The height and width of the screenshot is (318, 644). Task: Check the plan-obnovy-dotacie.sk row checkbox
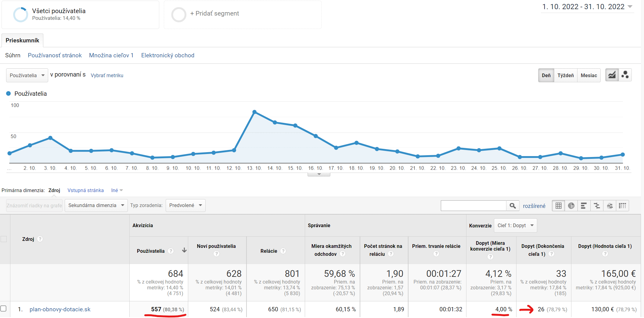click(3, 309)
